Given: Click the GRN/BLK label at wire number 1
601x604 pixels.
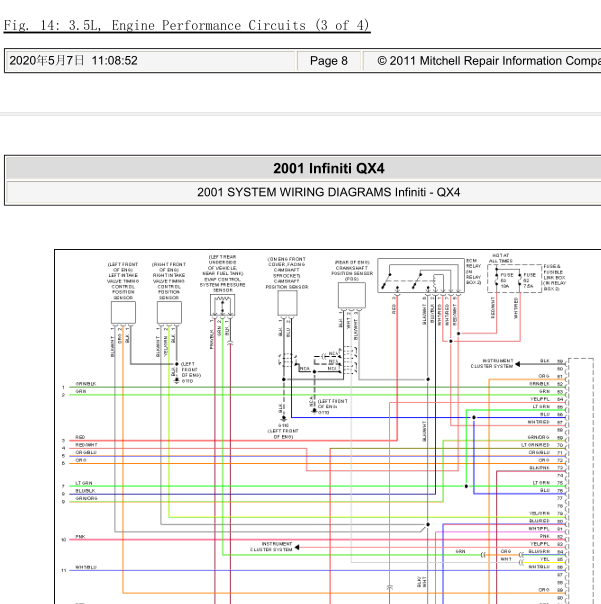Looking at the screenshot, I should (86, 384).
